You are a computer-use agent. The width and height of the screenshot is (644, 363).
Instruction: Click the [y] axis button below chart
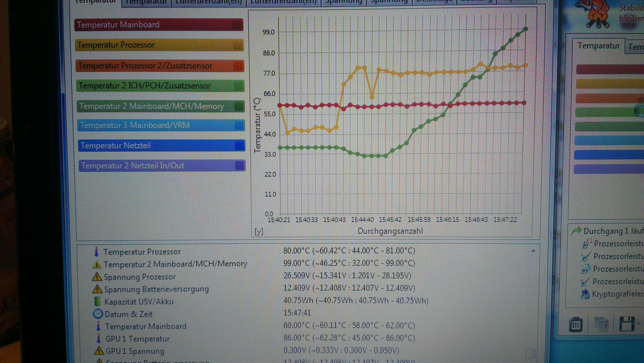click(x=259, y=232)
